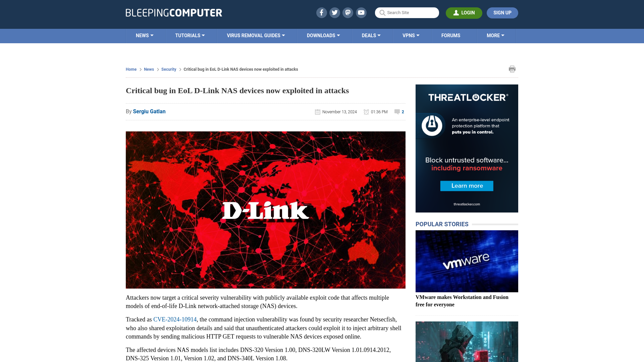The image size is (644, 362).
Task: Click the Twitter social media icon
Action: pyautogui.click(x=334, y=12)
